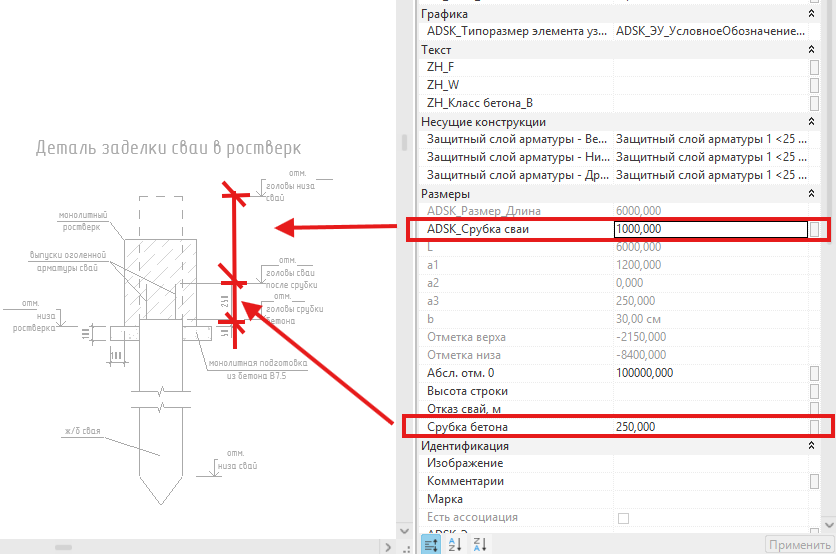This screenshot has height=554, width=836.
Task: Collapse the Несущие конструкции group
Action: [x=811, y=122]
